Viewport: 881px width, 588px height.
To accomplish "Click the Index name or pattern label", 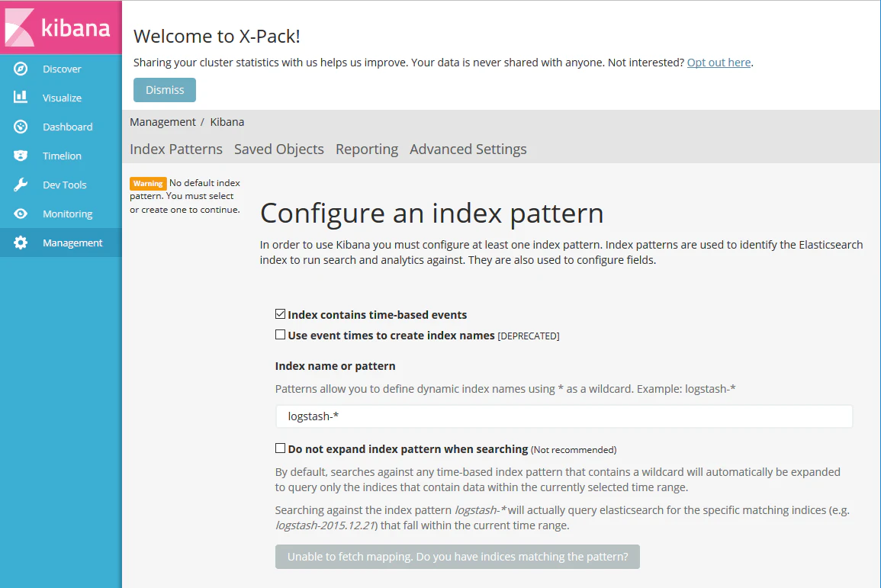I will point(335,366).
